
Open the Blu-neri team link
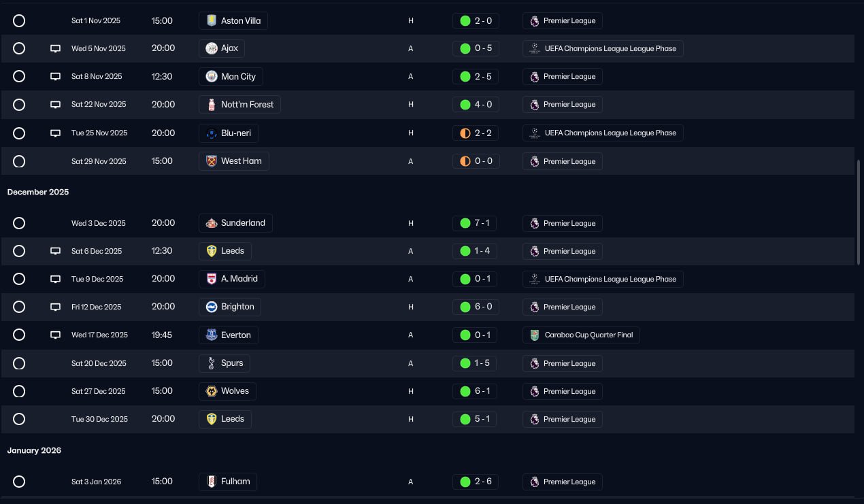pos(235,133)
